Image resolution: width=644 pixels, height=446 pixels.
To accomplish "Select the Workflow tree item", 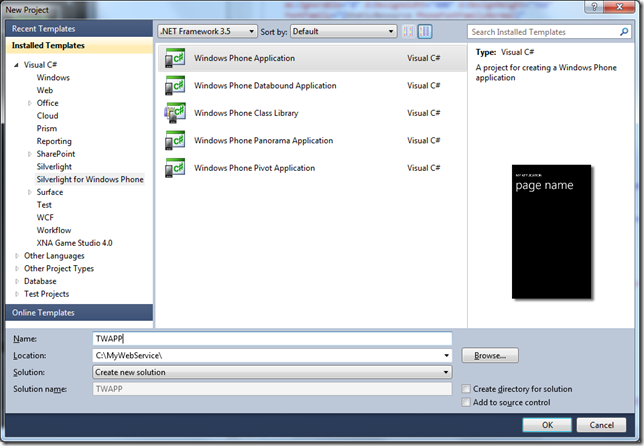I will coord(54,230).
